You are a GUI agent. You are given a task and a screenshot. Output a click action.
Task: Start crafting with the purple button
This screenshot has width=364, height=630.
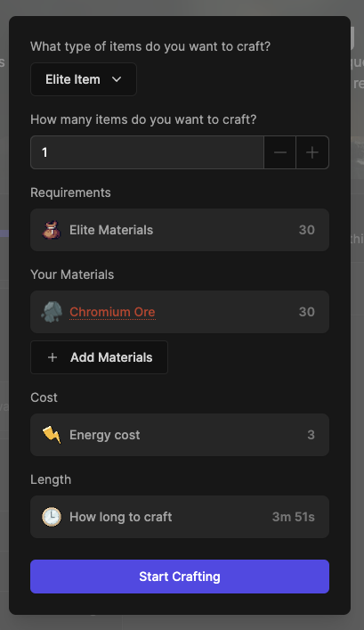(x=180, y=577)
